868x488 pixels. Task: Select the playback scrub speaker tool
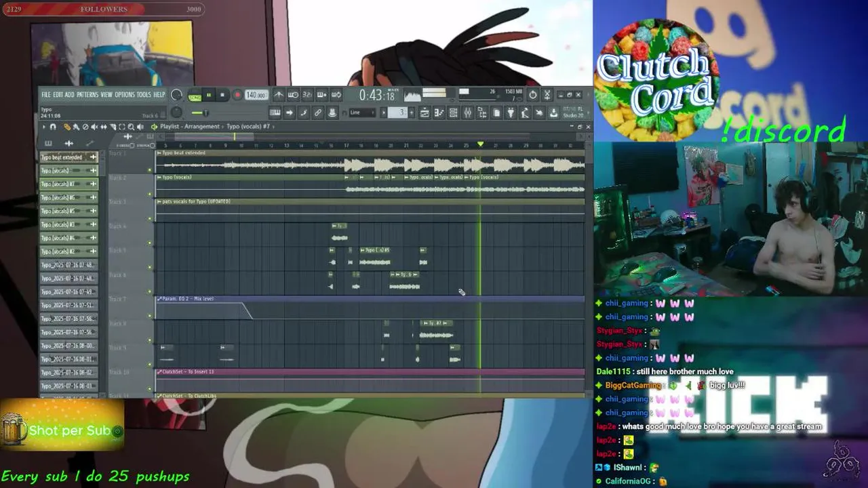click(140, 127)
